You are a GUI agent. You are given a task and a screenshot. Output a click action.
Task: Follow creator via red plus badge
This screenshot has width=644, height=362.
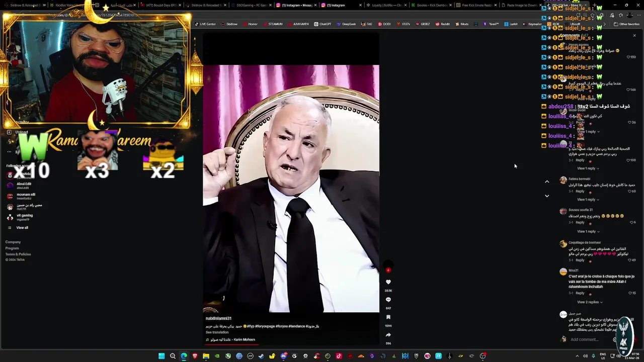(388, 270)
